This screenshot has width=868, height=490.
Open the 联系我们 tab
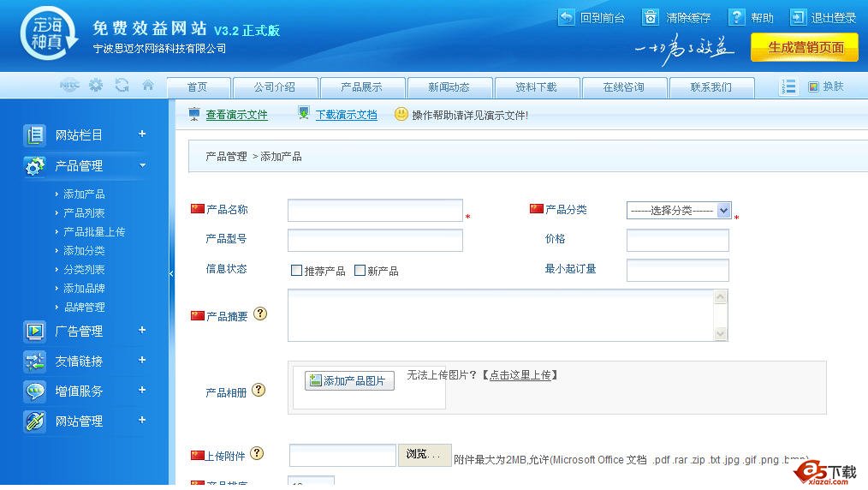click(x=711, y=87)
